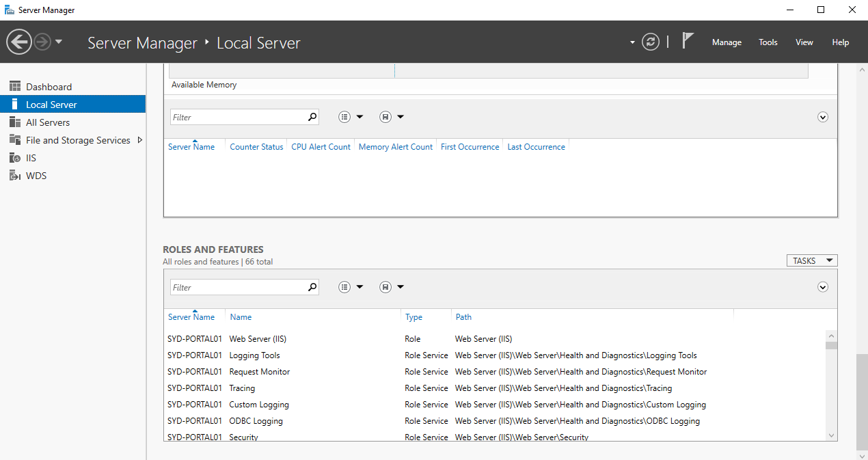Open the Tools menu
Viewport: 868px width, 460px height.
(x=768, y=42)
